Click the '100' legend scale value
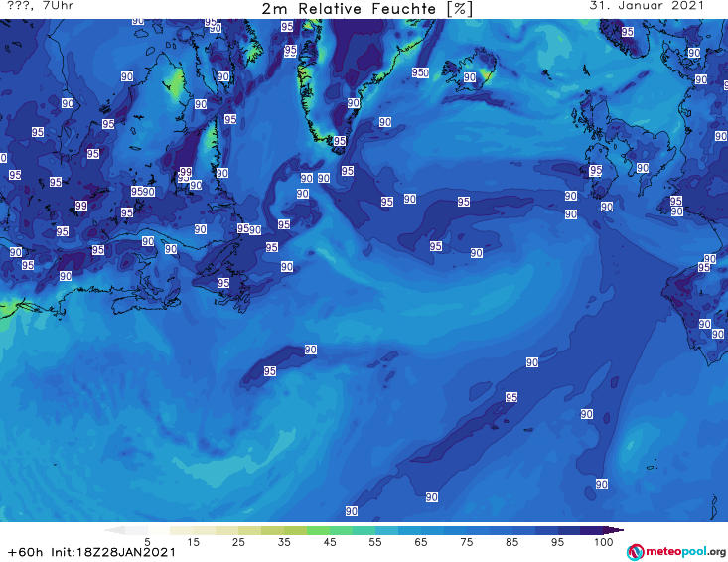 coord(604,542)
